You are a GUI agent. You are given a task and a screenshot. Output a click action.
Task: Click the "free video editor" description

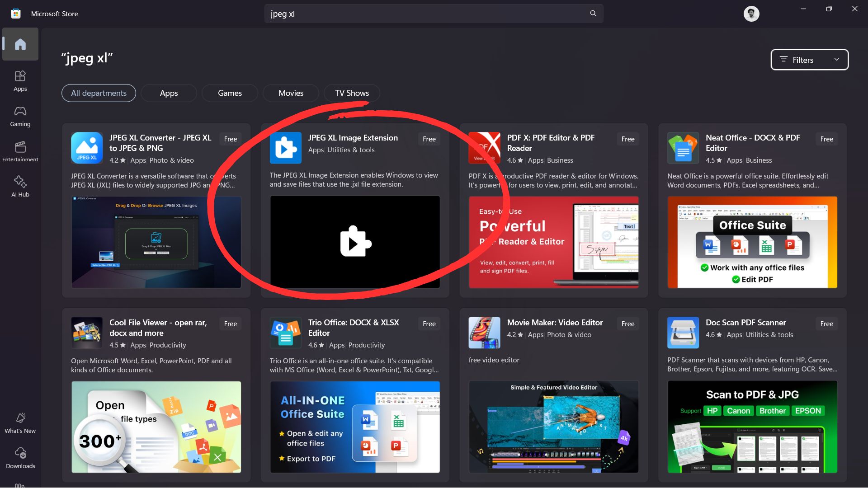pos(494,360)
